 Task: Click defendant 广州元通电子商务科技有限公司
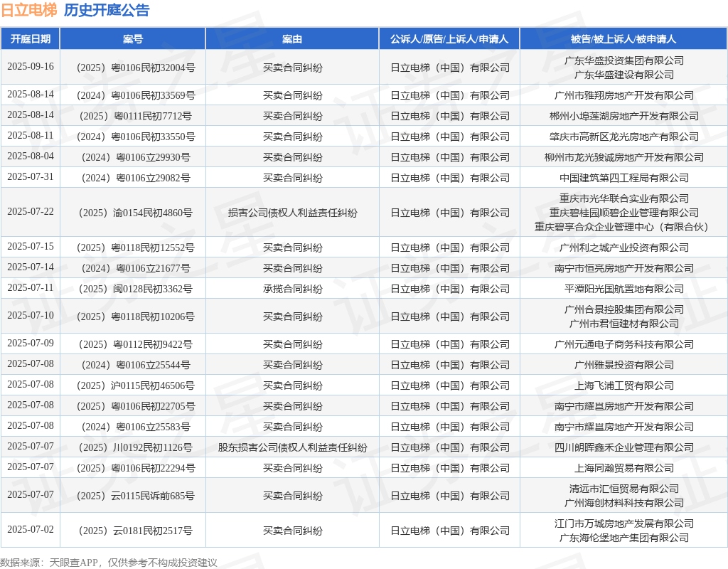click(624, 344)
